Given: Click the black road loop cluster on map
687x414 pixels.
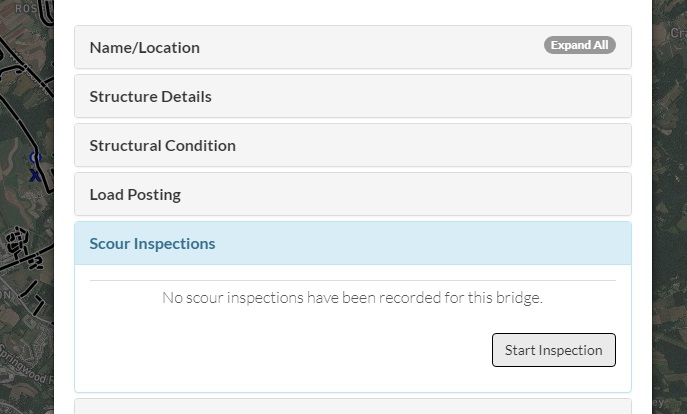Looking at the screenshot, I should pos(18,242).
